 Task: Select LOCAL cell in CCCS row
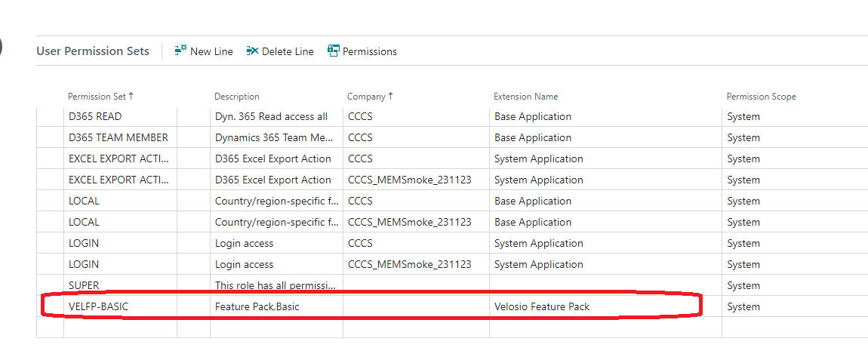tap(120, 201)
